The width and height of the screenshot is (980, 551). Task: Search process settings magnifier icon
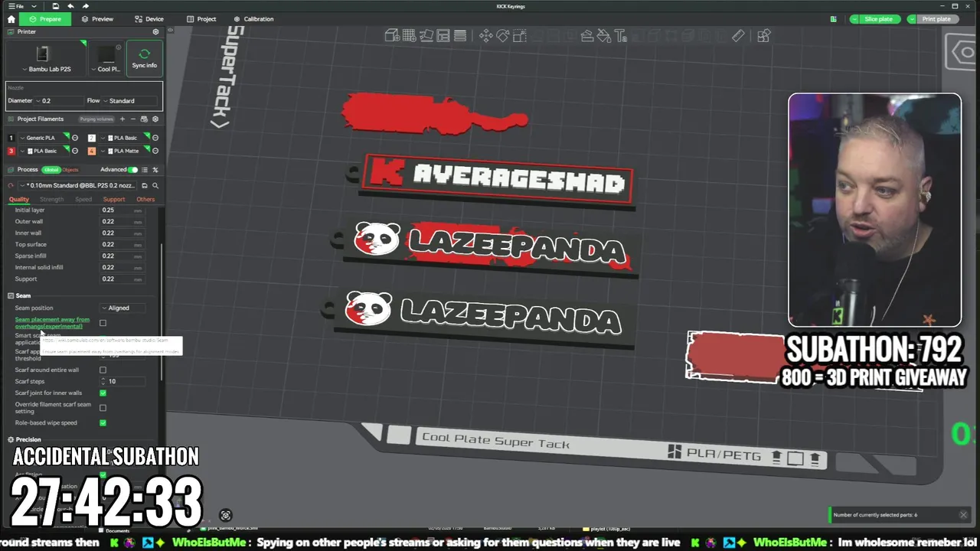click(155, 186)
